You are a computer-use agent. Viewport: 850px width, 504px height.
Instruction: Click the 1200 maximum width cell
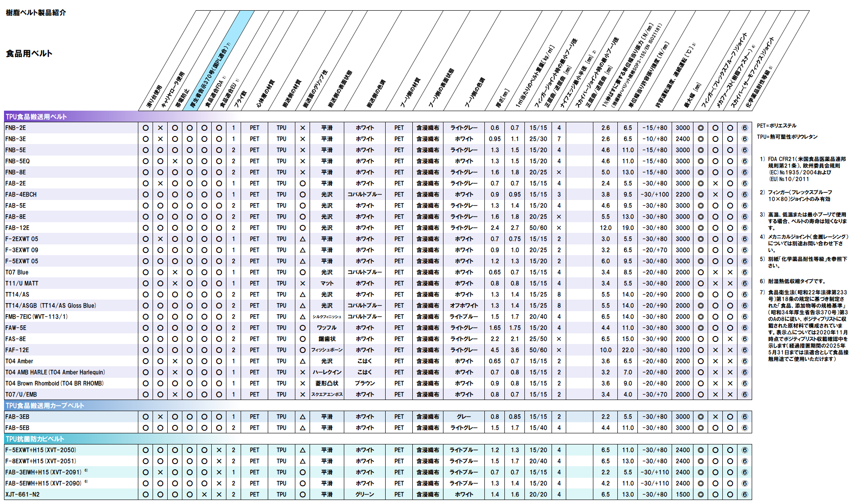683,350
